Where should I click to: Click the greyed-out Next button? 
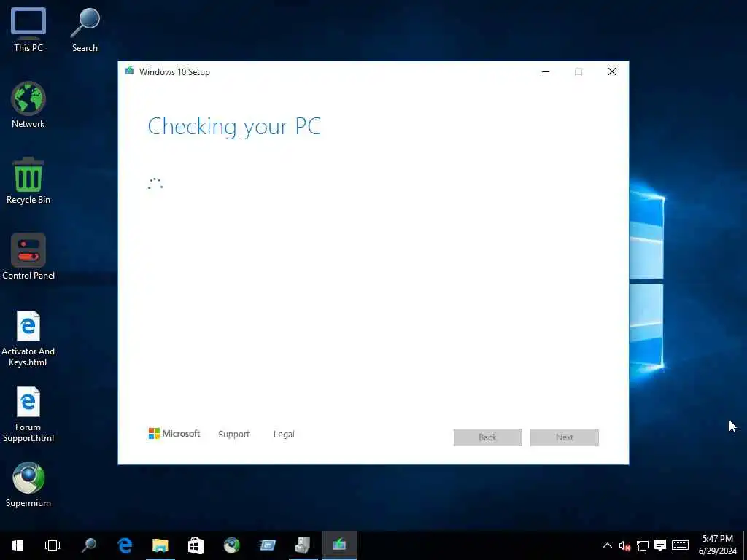[565, 437]
